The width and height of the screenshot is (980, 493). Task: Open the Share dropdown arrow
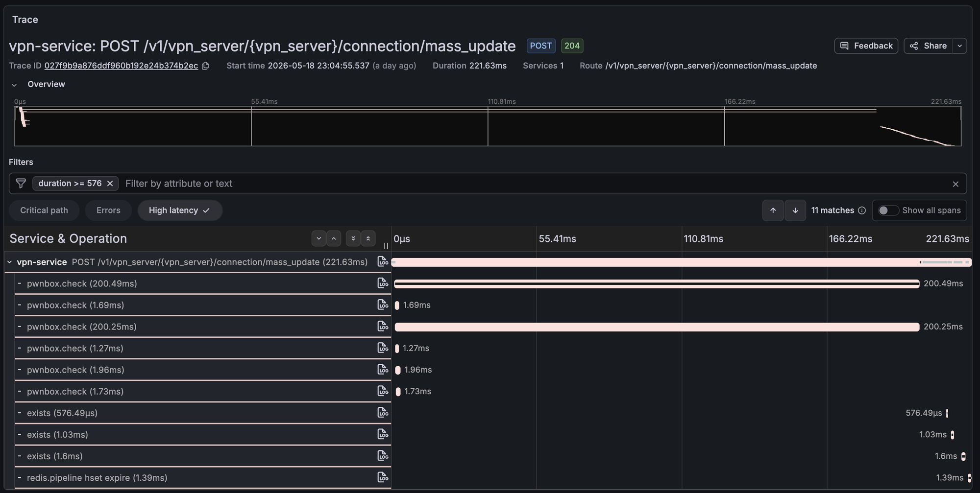point(959,46)
